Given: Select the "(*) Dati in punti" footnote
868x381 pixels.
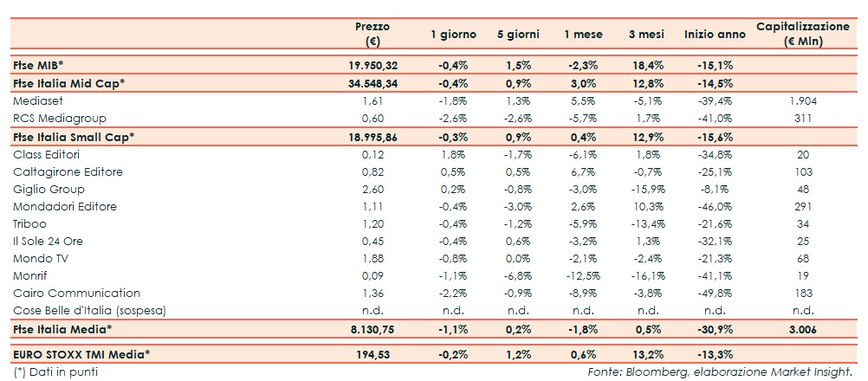Looking at the screenshot, I should pos(55,372).
